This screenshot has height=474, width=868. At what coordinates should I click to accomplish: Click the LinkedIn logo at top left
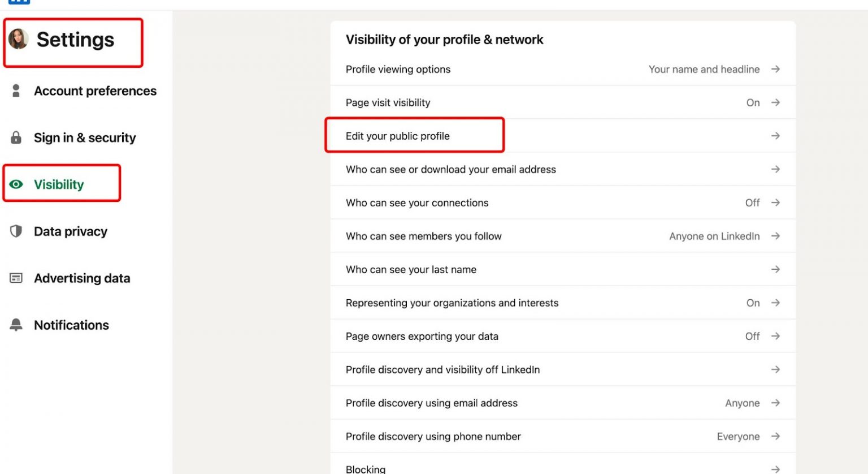coord(19,2)
